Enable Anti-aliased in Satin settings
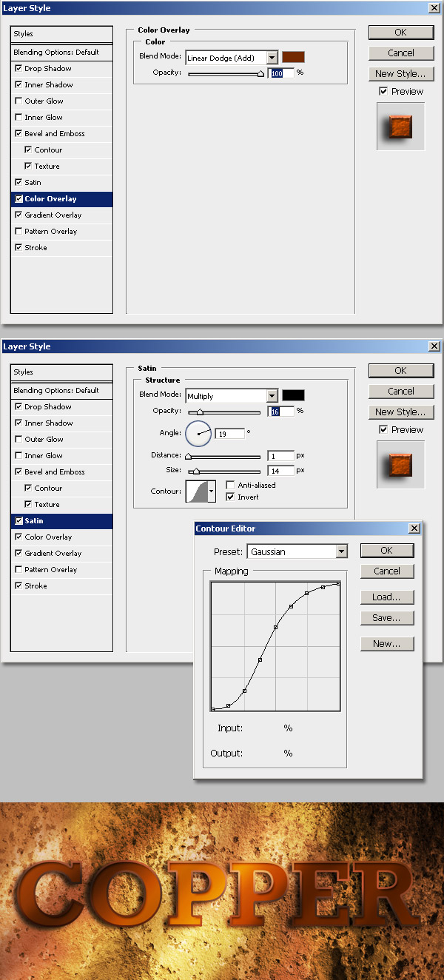The height and width of the screenshot is (980, 444). [230, 486]
